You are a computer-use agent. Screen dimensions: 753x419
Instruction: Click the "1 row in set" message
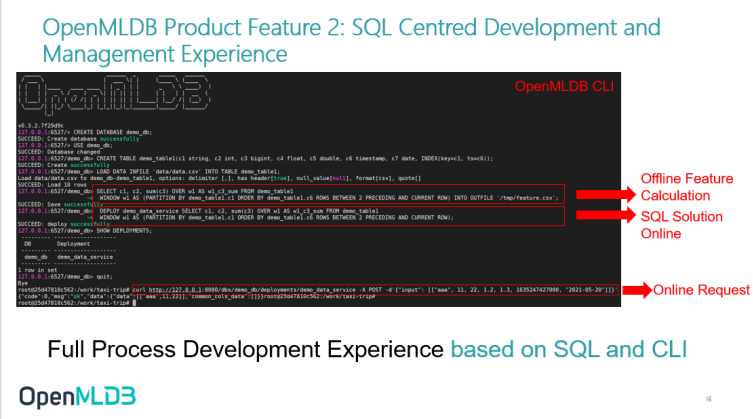pyautogui.click(x=36, y=270)
